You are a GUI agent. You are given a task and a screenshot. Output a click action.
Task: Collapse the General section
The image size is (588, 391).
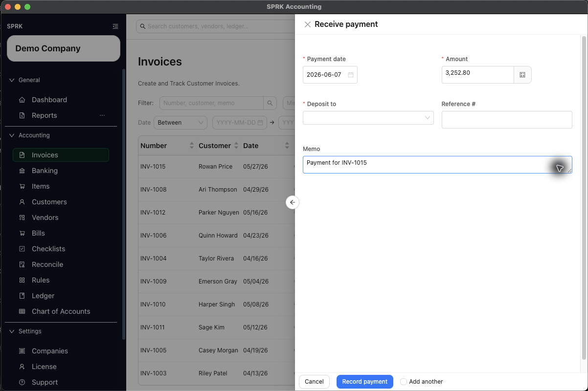tap(12, 80)
